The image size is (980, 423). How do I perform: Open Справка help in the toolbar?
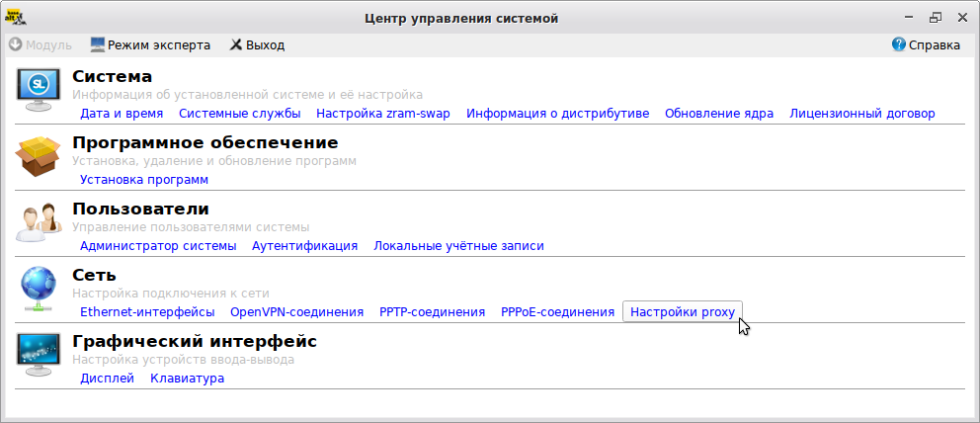(926, 44)
